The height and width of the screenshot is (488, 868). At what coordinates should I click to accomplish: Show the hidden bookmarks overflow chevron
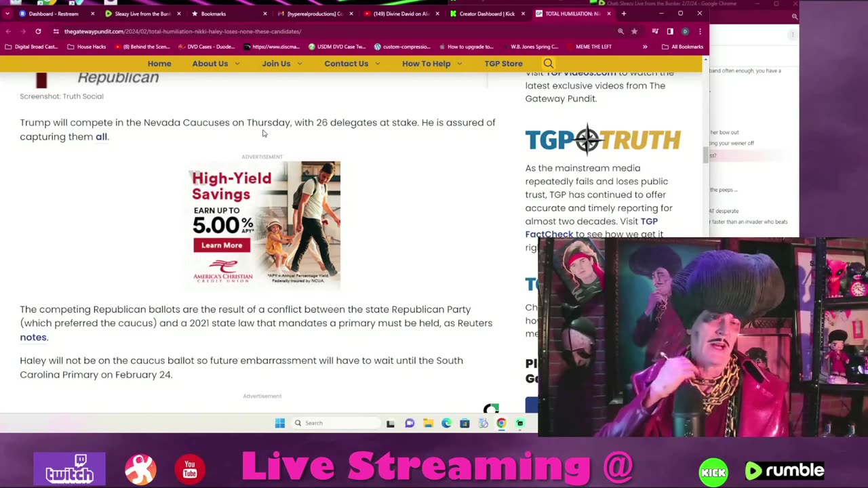(x=645, y=47)
